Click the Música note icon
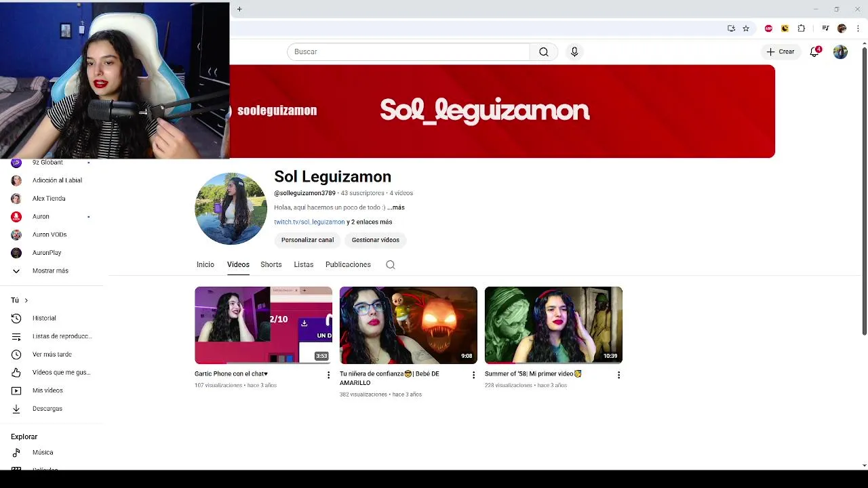Image resolution: width=868 pixels, height=488 pixels. click(x=16, y=452)
